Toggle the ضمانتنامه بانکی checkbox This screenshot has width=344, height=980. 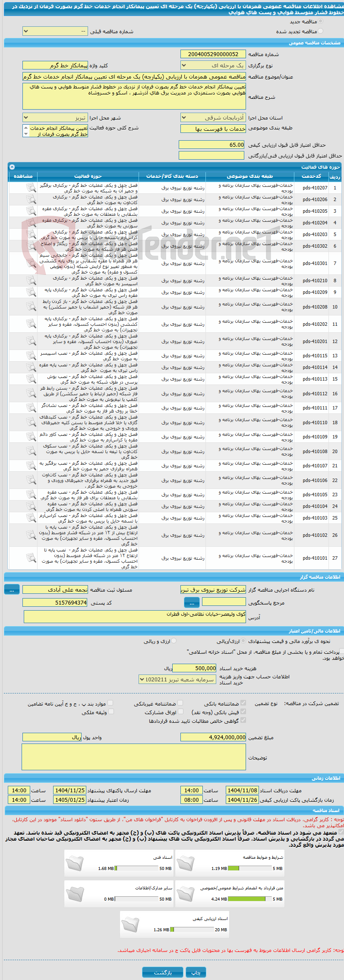(243, 703)
